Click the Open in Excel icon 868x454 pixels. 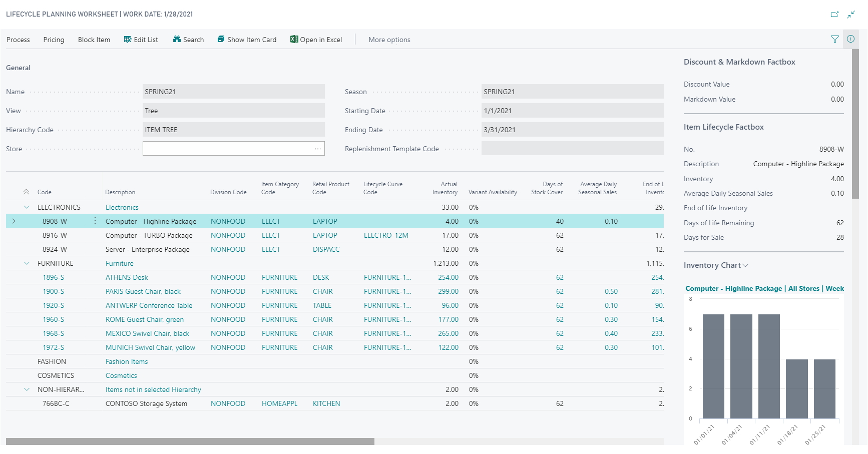point(294,39)
